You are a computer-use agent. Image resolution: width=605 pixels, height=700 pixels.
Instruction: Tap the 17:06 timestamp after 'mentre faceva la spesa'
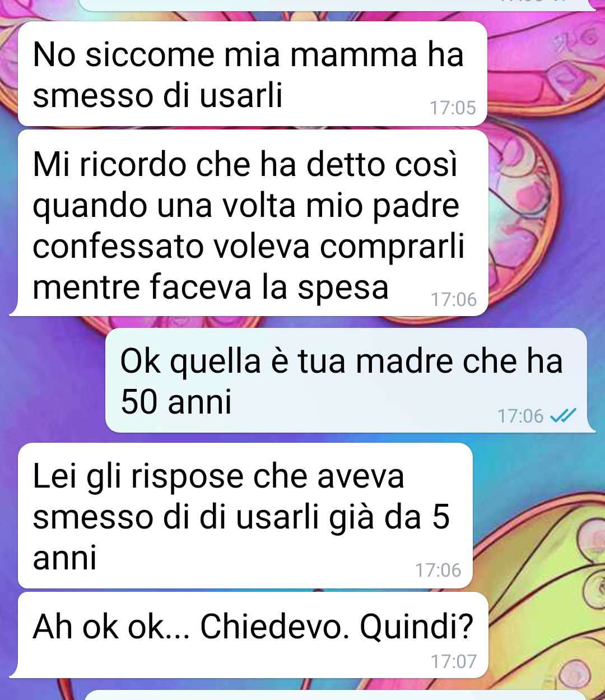pos(454,300)
